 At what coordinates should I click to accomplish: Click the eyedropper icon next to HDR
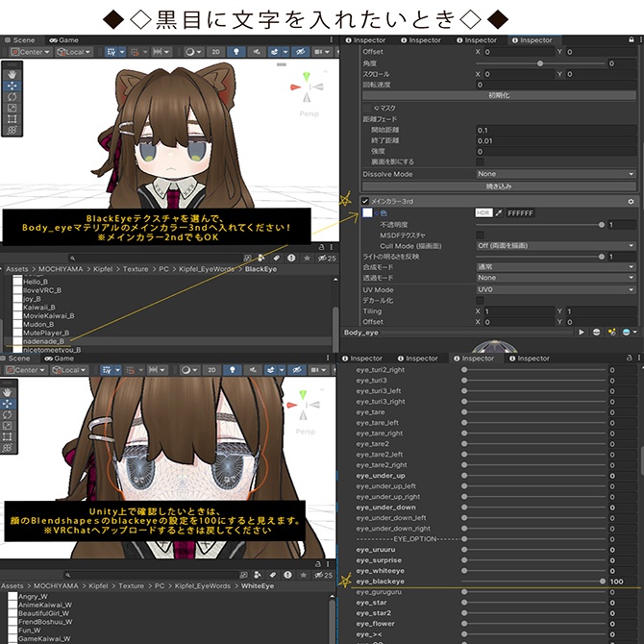pyautogui.click(x=499, y=212)
